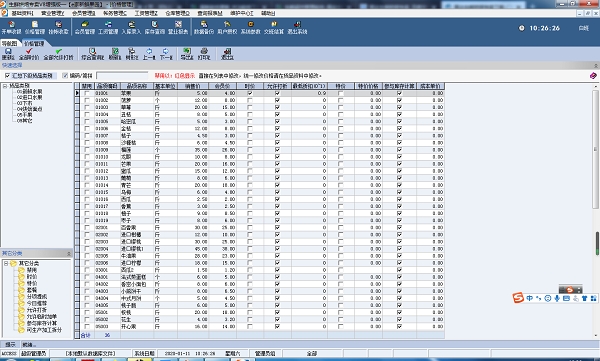
Task: Open the 工资管理 toolbar icon
Action: (x=108, y=28)
